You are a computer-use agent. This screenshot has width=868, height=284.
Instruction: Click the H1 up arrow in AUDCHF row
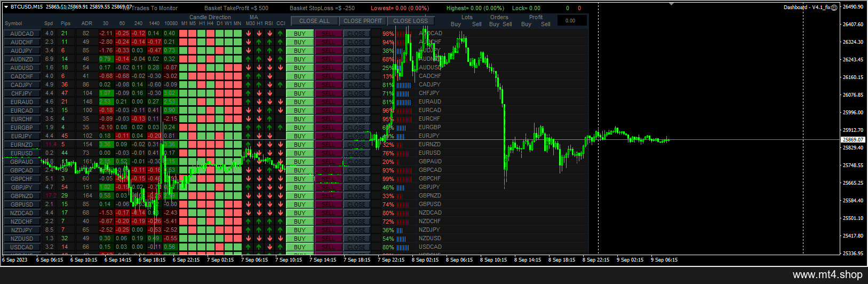259,42
